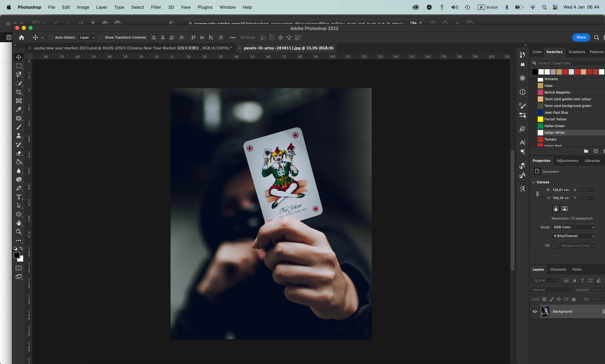The width and height of the screenshot is (605, 364).
Task: Go to the Photoshop home screen
Action: tap(22, 38)
